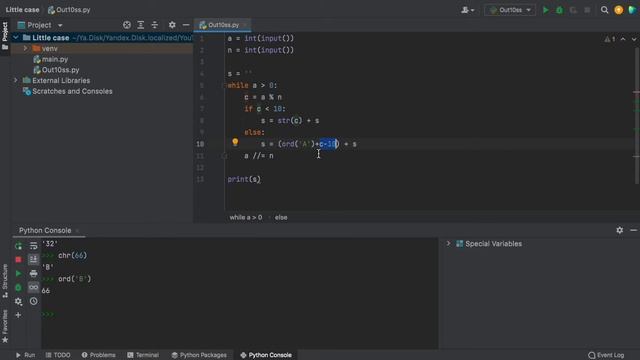The height and width of the screenshot is (360, 640).
Task: Open the Terminal tool window
Action: click(x=143, y=355)
